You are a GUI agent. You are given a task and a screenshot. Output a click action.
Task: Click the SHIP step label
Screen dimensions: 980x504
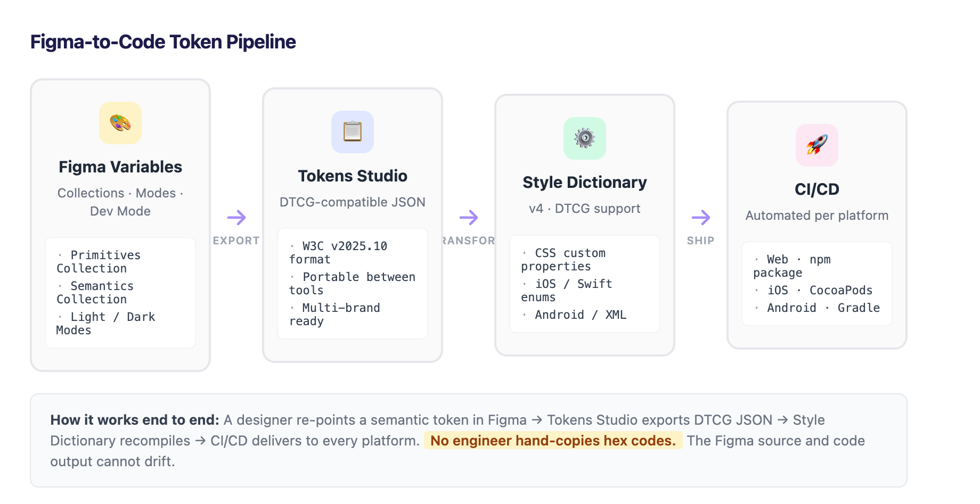click(701, 241)
